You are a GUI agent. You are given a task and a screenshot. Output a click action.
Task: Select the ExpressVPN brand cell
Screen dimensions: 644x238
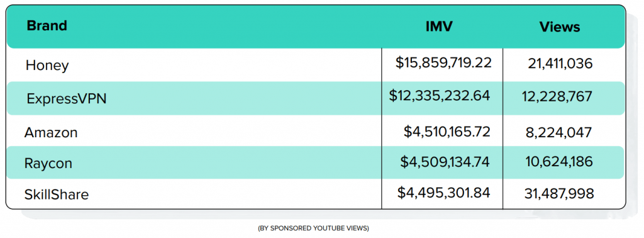(x=67, y=99)
